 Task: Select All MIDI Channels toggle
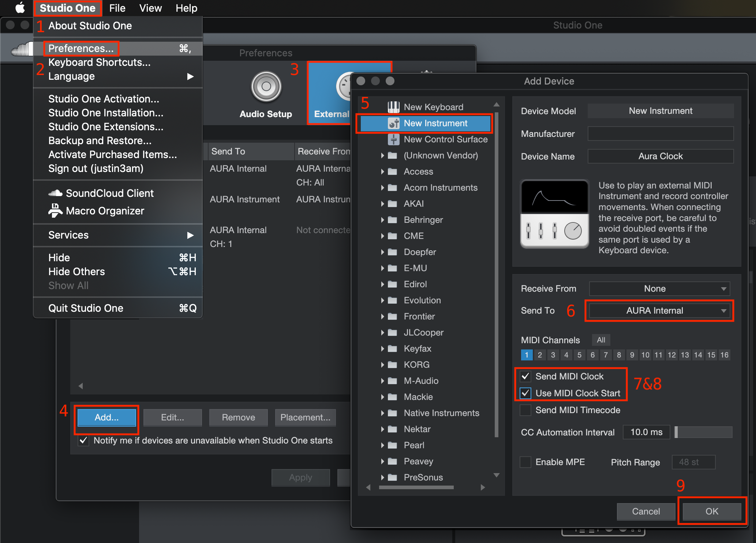[601, 340]
